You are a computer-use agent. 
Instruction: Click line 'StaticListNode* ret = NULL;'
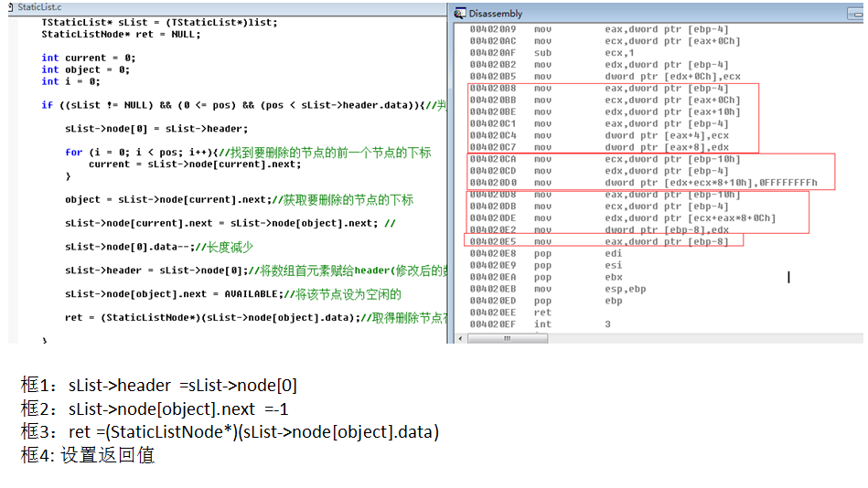click(122, 35)
